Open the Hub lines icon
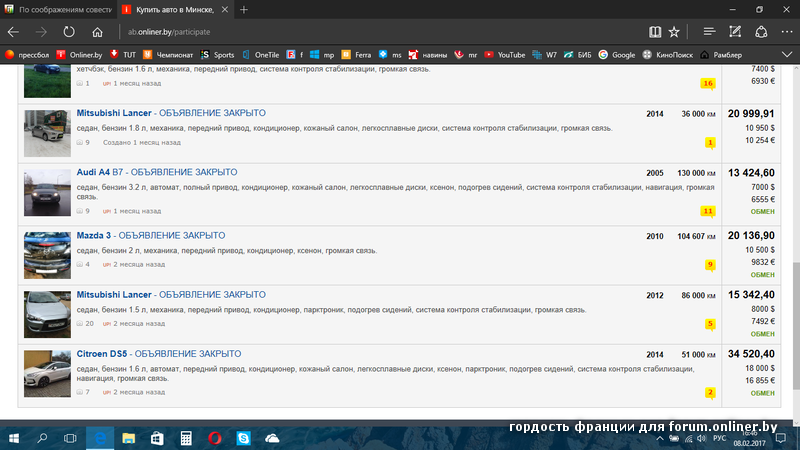 [709, 32]
